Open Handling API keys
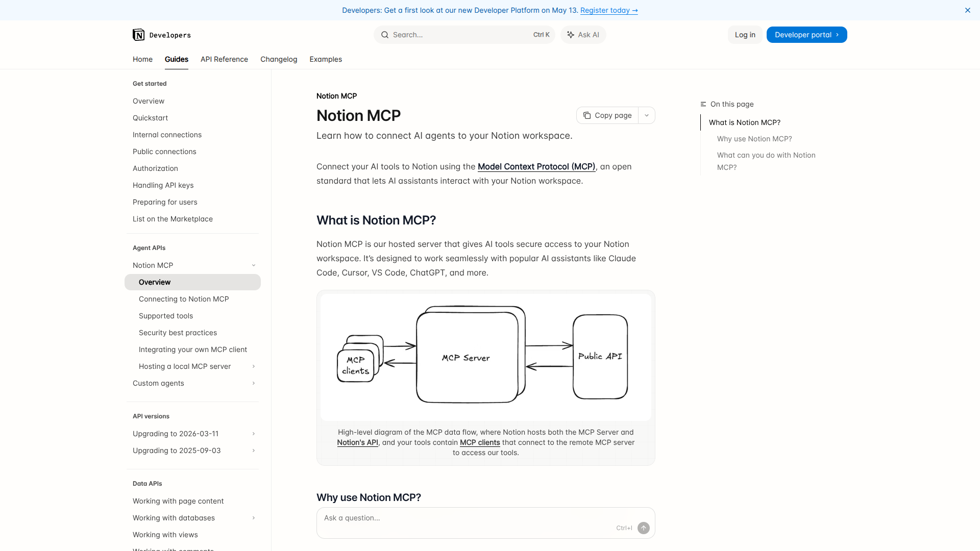980x551 pixels. click(163, 185)
